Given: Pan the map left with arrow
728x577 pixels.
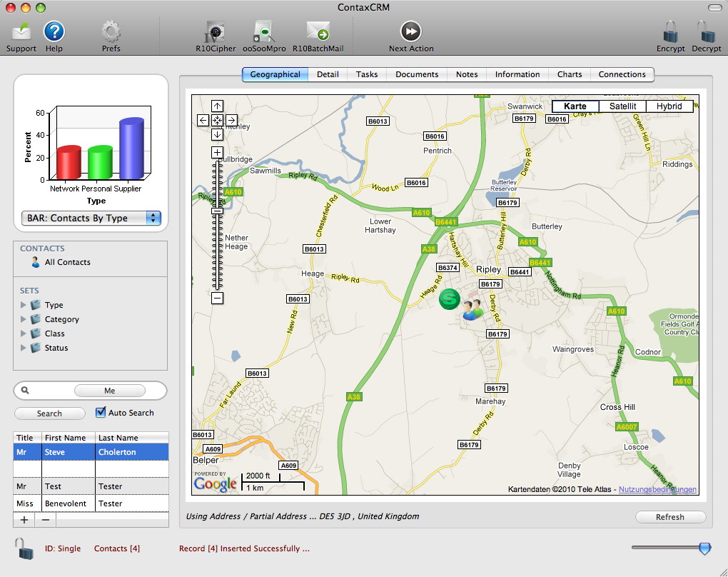Looking at the screenshot, I should coord(203,120).
